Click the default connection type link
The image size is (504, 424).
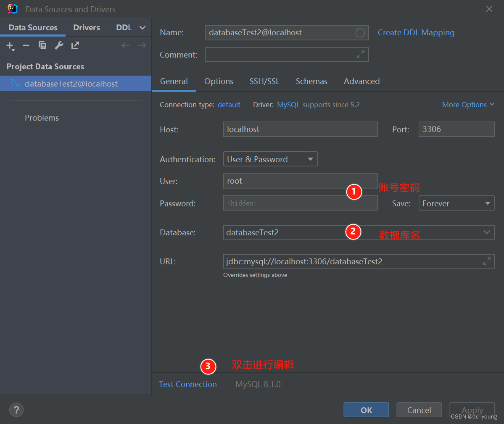[x=229, y=105]
